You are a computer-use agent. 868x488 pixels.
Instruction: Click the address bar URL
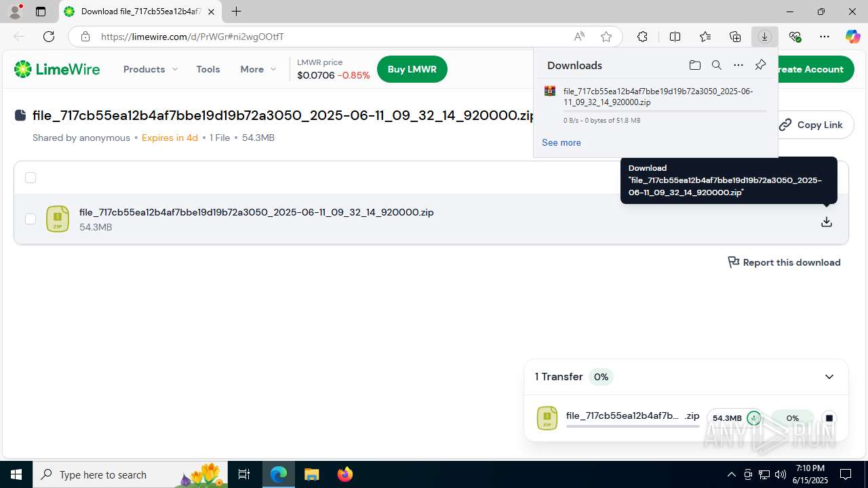193,37
